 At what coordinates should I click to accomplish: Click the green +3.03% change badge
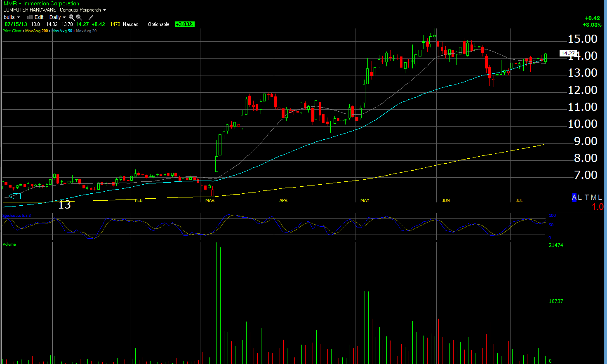pos(184,24)
